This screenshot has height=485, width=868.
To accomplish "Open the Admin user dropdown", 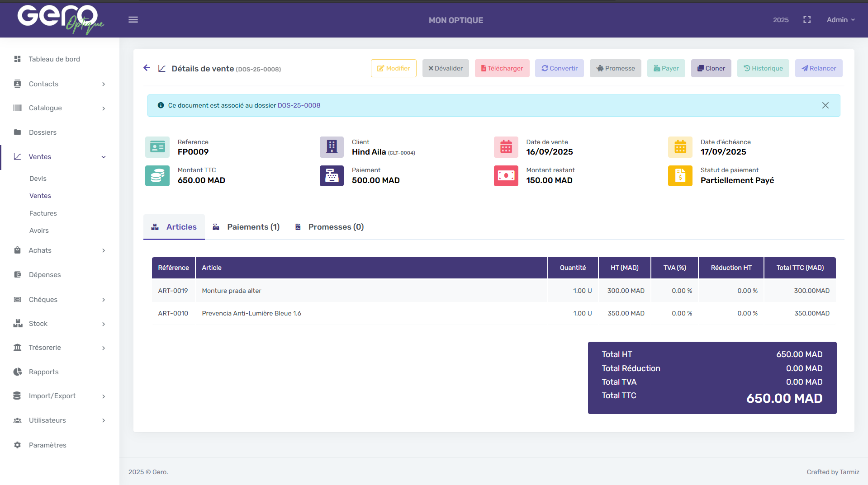I will [840, 20].
